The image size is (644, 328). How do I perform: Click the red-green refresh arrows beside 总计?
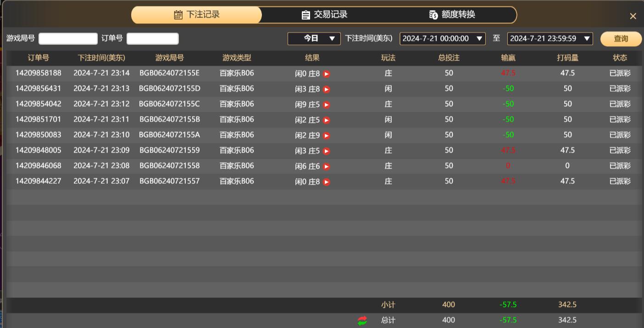[x=362, y=320]
